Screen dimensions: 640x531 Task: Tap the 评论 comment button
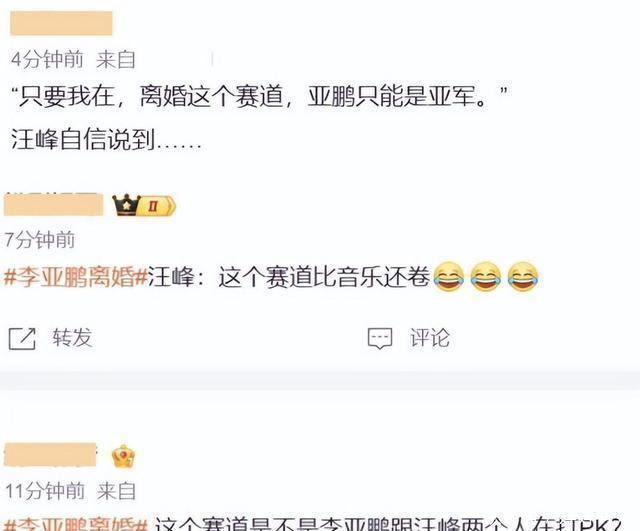[430, 338]
